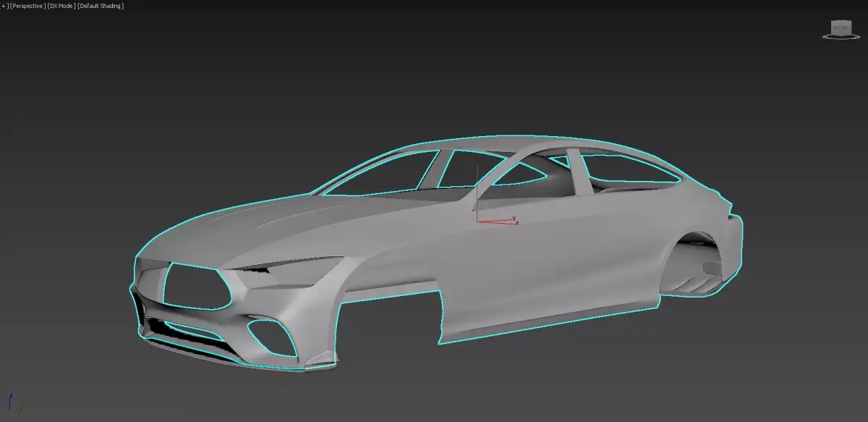This screenshot has width=868, height=422.
Task: Open the DX Mode viewport label menu
Action: coord(61,6)
